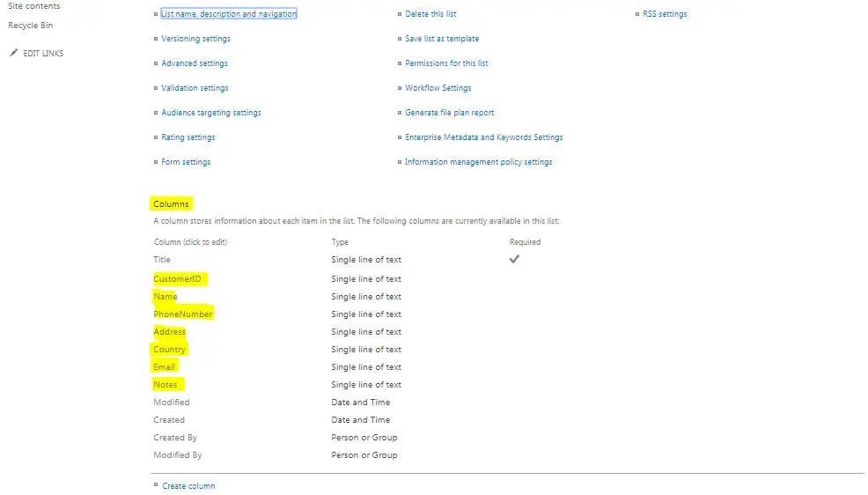The image size is (868, 495).
Task: Edit the Title column
Action: pos(162,260)
